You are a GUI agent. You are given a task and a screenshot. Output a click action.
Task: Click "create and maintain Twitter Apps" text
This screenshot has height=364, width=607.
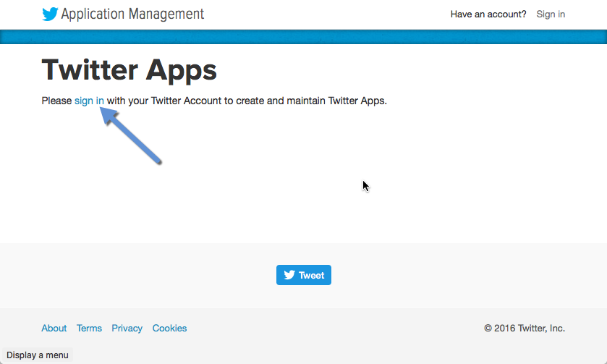pyautogui.click(x=311, y=101)
